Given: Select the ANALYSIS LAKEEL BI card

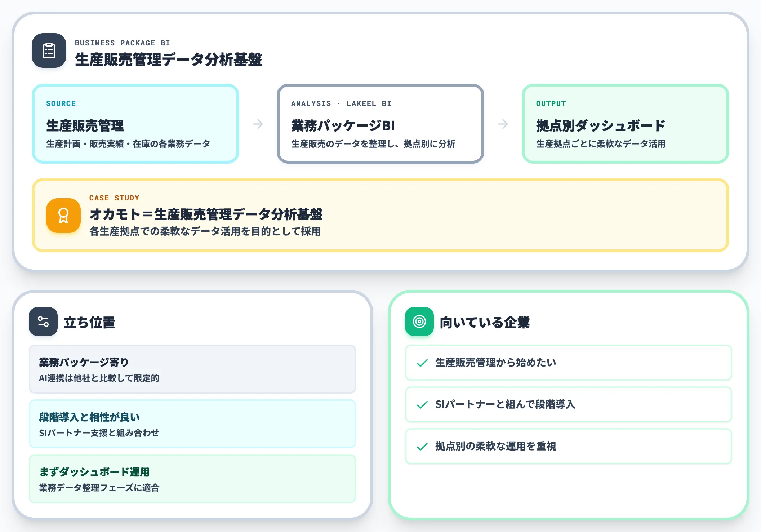Looking at the screenshot, I should click(380, 124).
